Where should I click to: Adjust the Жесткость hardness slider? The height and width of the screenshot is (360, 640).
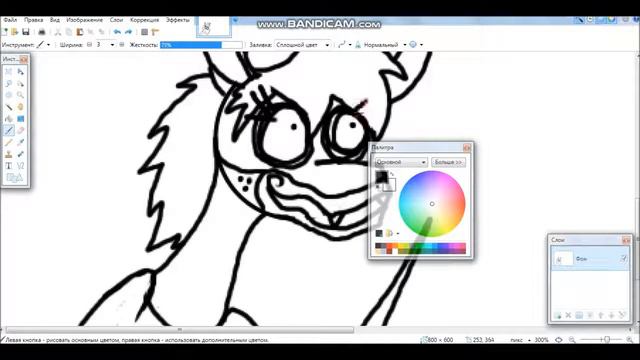point(201,45)
